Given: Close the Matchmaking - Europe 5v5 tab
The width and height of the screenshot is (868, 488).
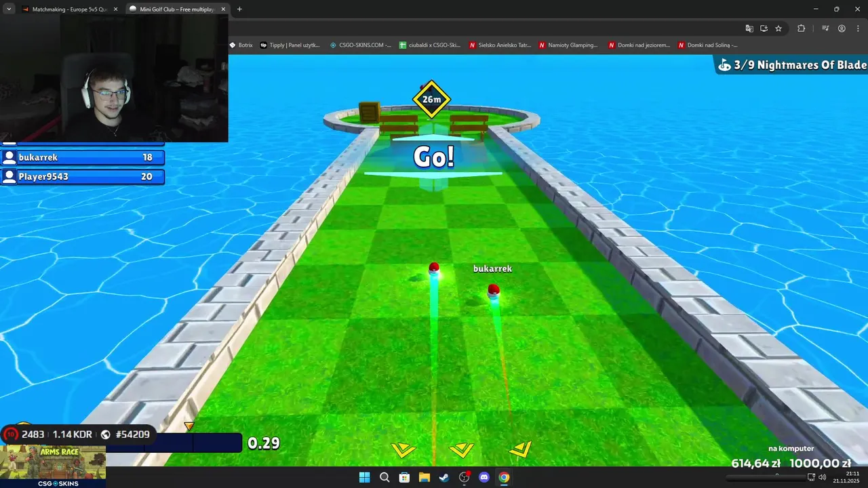Looking at the screenshot, I should (115, 9).
